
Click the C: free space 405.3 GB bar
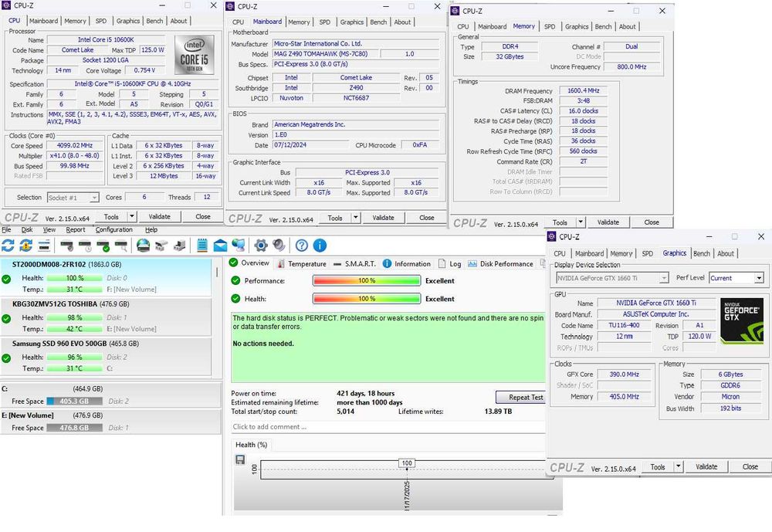point(74,401)
